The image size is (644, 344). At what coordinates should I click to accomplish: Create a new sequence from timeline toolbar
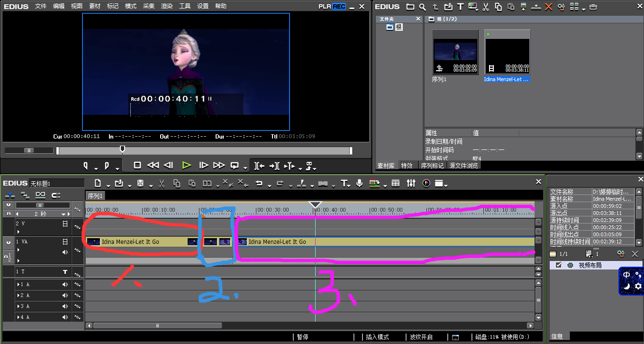(x=98, y=183)
